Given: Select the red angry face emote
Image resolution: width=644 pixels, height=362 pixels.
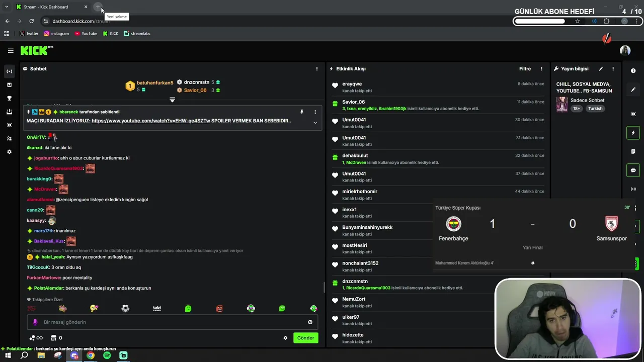Looking at the screenshot, I should point(219,308).
